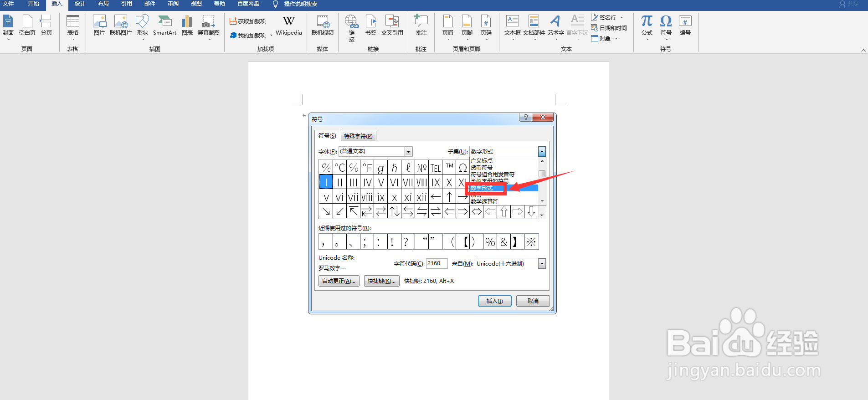This screenshot has width=868, height=400.
Task: Choose 广义标点 in subset list
Action: 482,161
